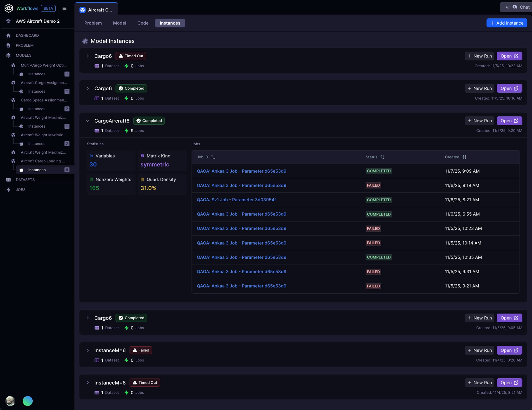Click the Models layers icon

(9, 55)
